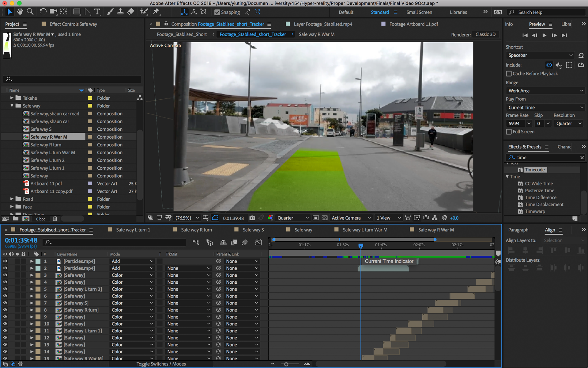Select the Hand tool in the toolbar
Viewport: 588px width, 368px height.
coord(20,12)
